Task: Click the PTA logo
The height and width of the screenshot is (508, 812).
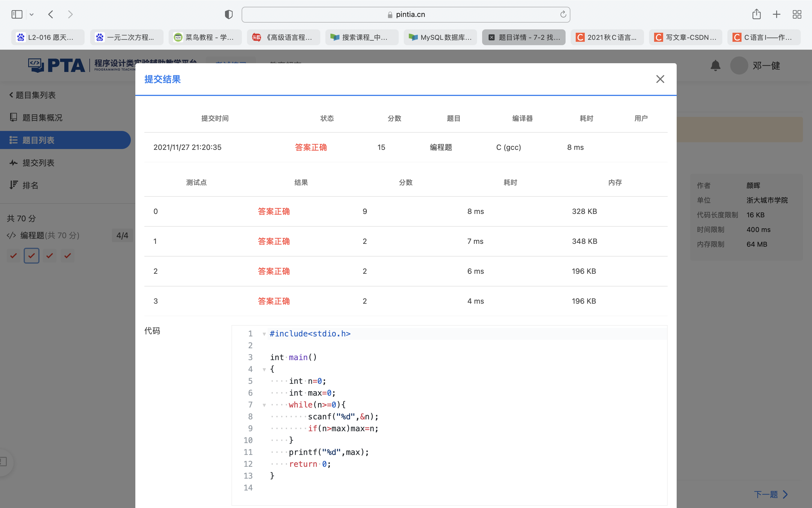Action: point(56,65)
